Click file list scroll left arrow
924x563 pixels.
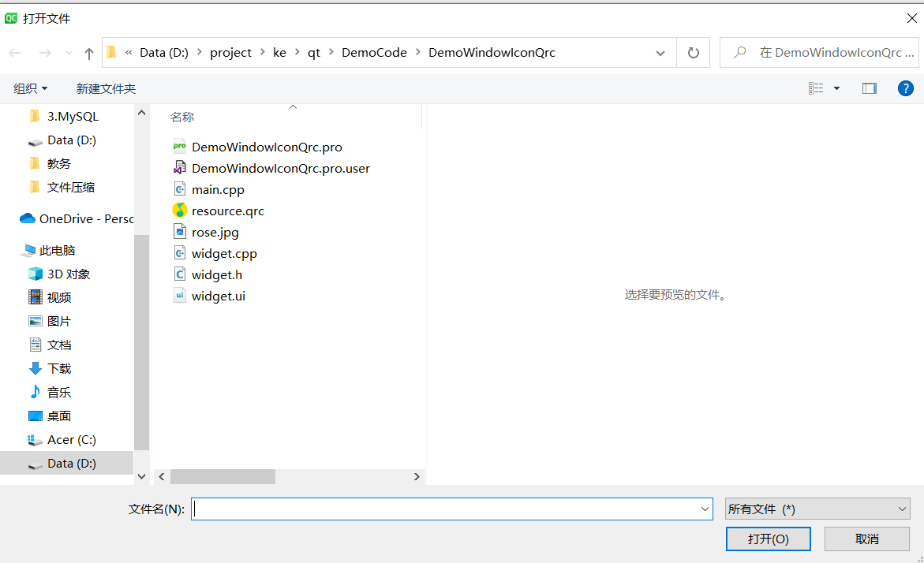tap(162, 476)
